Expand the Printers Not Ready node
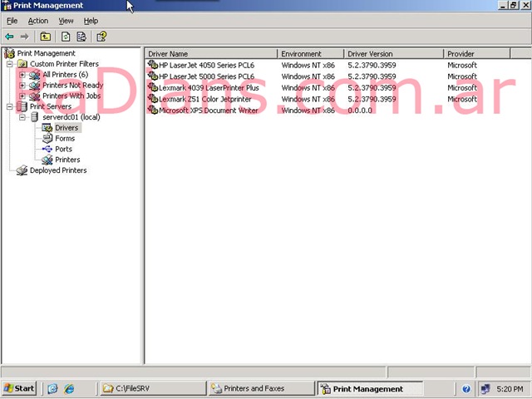The image size is (532, 399). [x=22, y=85]
